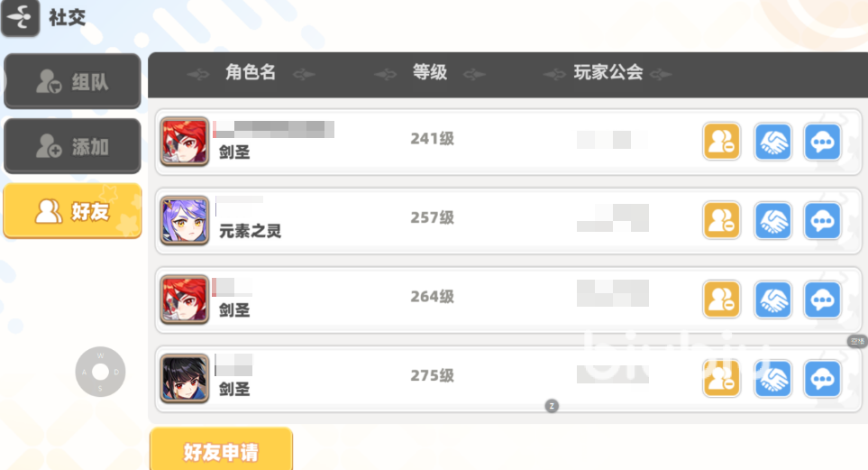Open chat with level 241 剑圣
This screenshot has width=868, height=470.
point(822,142)
